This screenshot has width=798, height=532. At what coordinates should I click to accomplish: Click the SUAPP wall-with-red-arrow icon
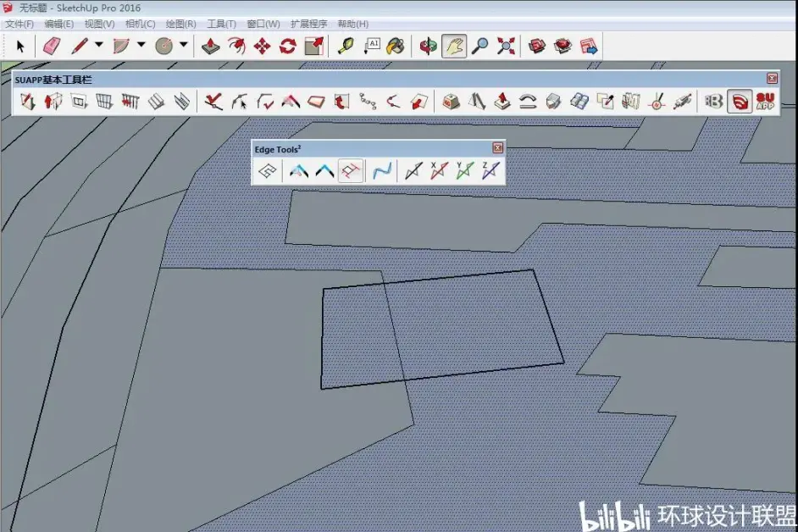click(x=53, y=102)
